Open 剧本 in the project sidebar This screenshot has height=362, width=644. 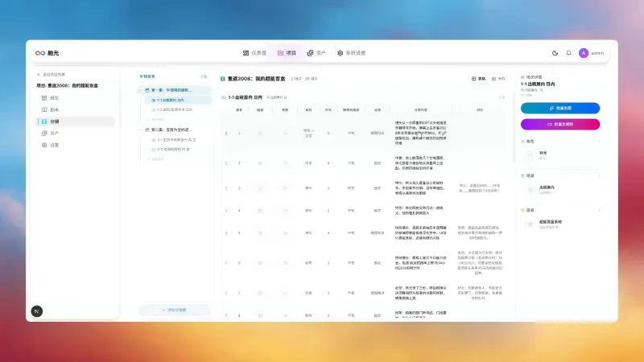pyautogui.click(x=54, y=109)
